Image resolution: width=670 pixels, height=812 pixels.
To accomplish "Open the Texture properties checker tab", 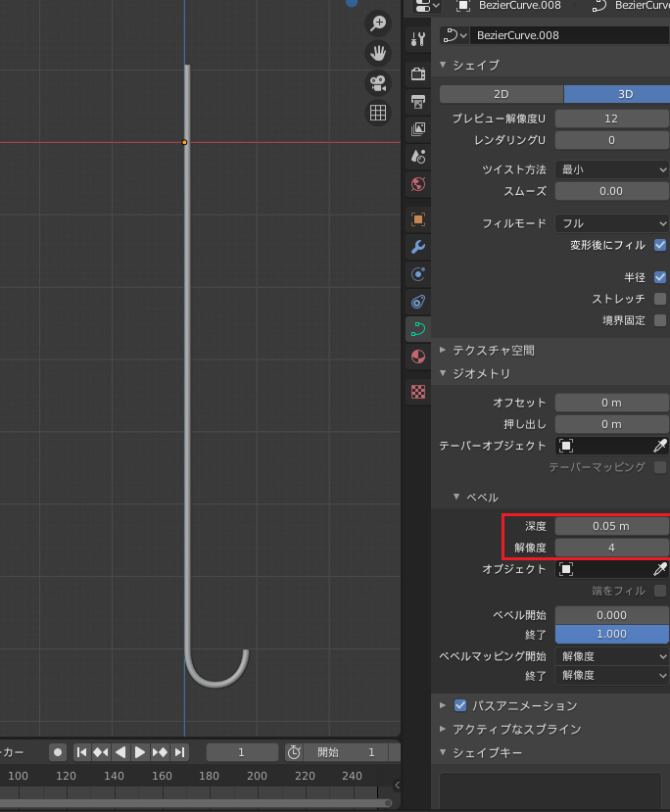I will (x=418, y=392).
